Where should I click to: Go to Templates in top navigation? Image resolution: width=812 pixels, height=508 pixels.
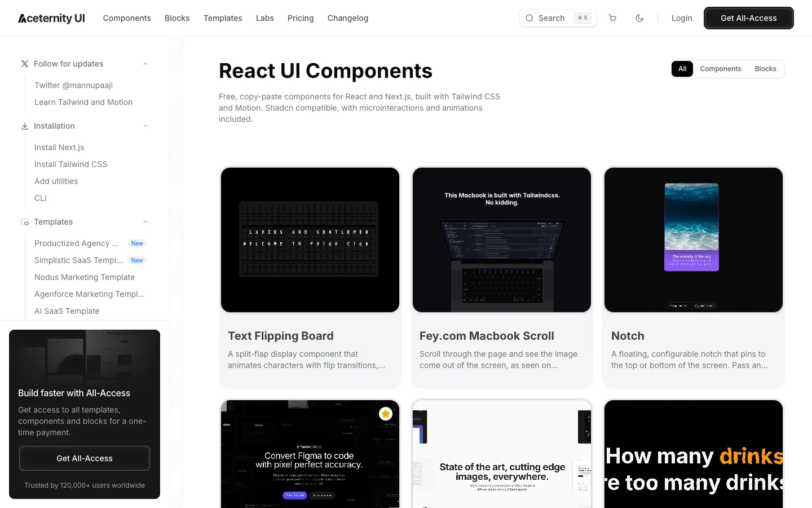coord(223,18)
